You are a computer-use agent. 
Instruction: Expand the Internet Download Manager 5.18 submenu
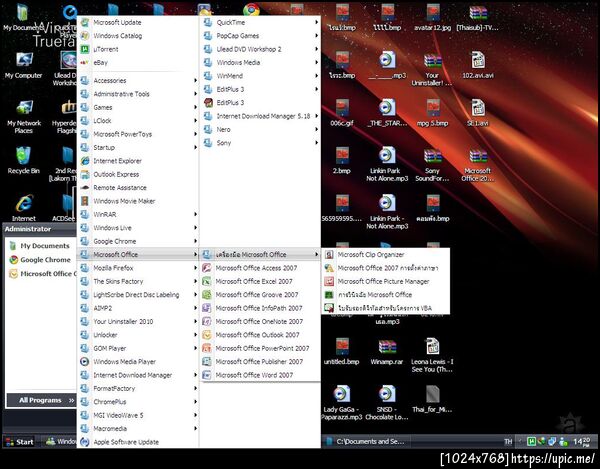coord(260,116)
